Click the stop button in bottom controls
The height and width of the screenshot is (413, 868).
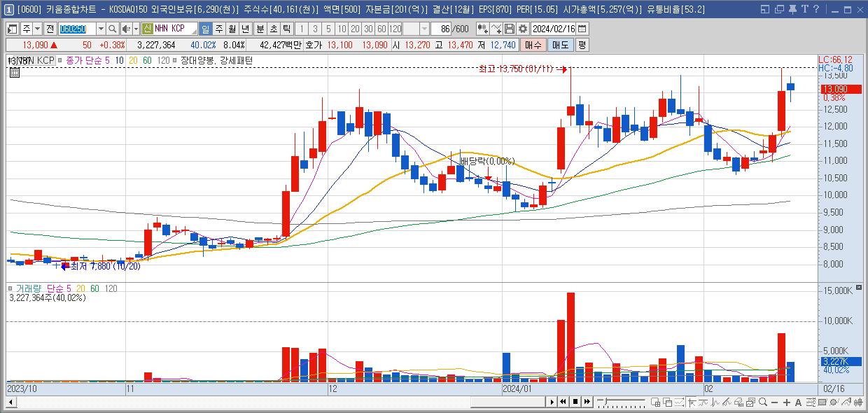pos(575,402)
